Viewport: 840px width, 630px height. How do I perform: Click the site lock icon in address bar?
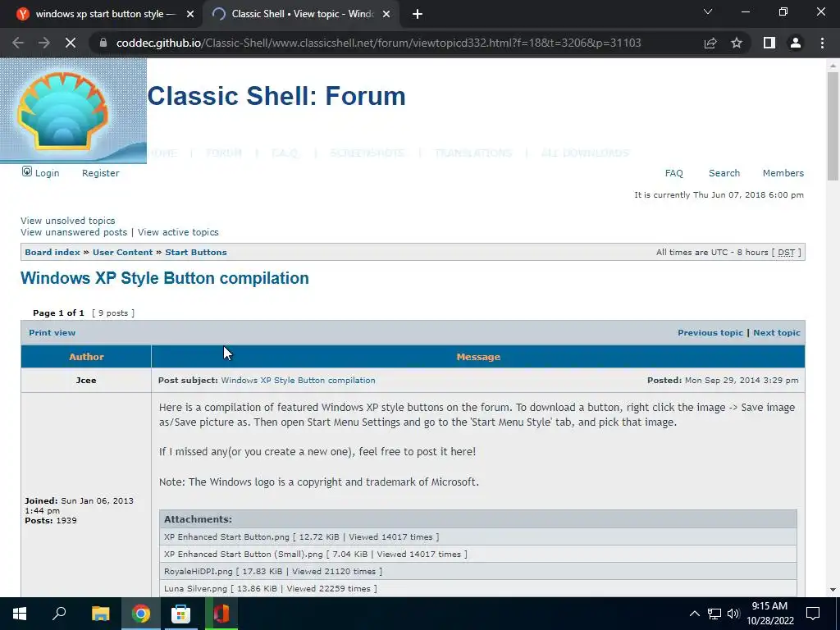point(103,43)
